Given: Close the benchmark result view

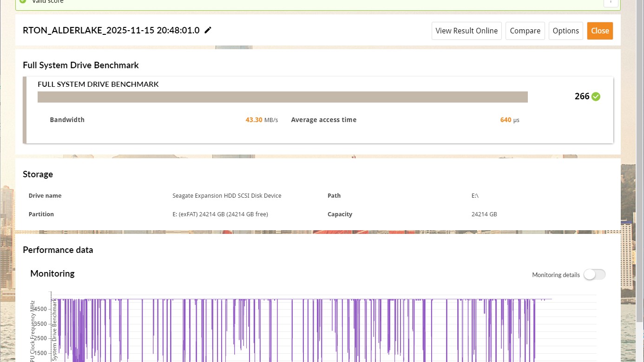Looking at the screenshot, I should [x=600, y=31].
